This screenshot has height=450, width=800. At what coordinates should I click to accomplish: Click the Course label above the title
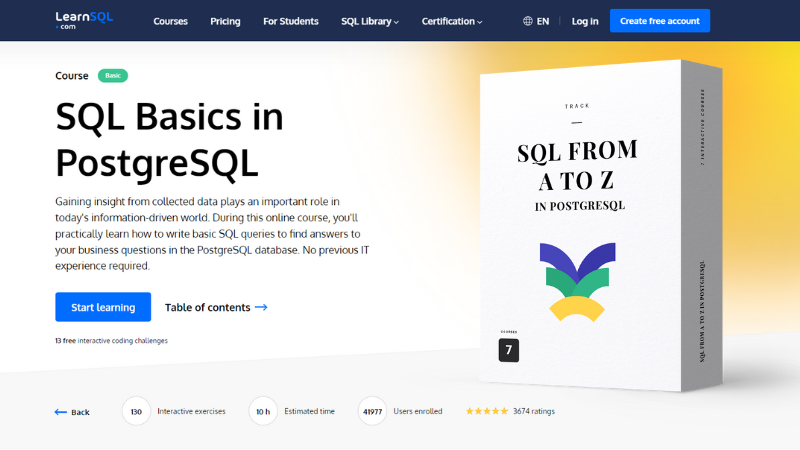pos(72,76)
